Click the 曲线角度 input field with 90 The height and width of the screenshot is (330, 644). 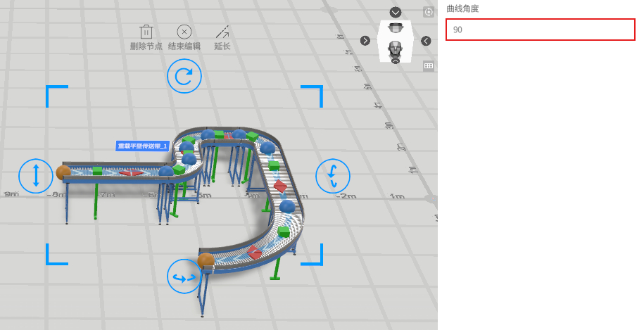coord(541,30)
